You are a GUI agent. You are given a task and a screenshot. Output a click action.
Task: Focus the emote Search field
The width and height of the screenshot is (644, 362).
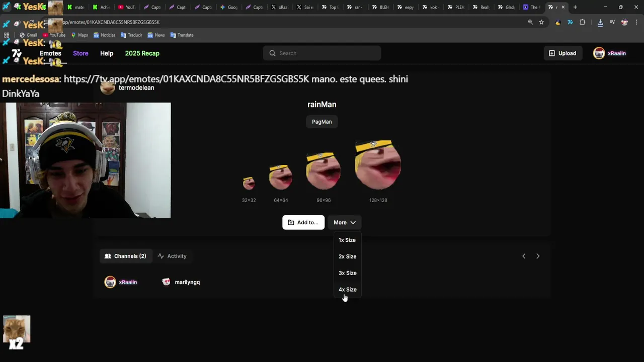point(322,53)
